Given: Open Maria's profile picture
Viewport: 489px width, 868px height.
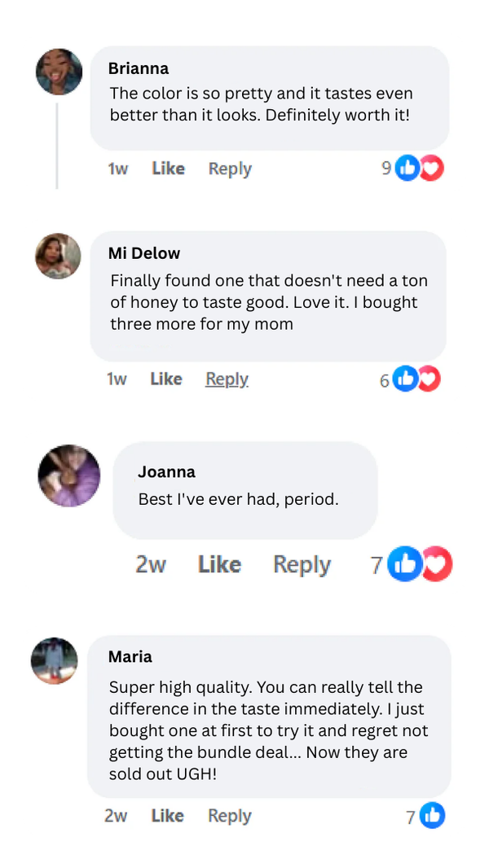Looking at the screenshot, I should tap(55, 660).
